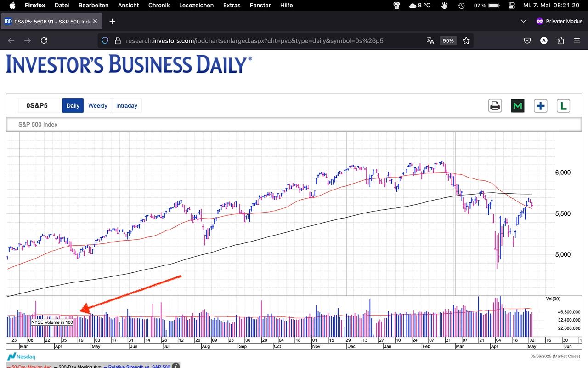
Task: Click the tracking protection shield icon
Action: [105, 40]
